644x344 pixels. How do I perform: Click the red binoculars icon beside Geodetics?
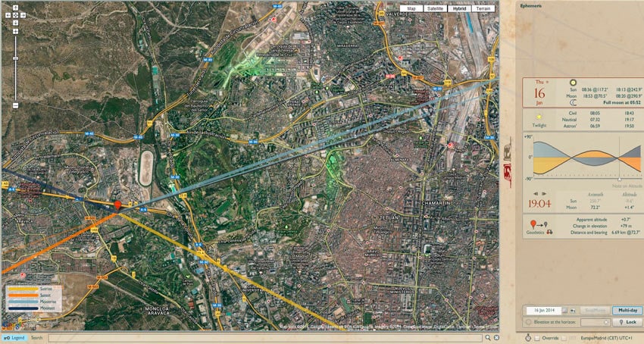click(x=549, y=232)
